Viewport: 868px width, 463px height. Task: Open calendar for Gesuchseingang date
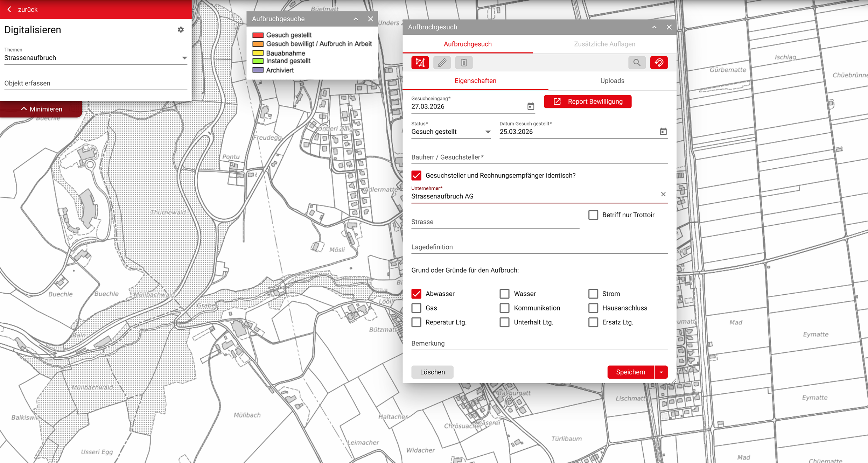pyautogui.click(x=531, y=106)
